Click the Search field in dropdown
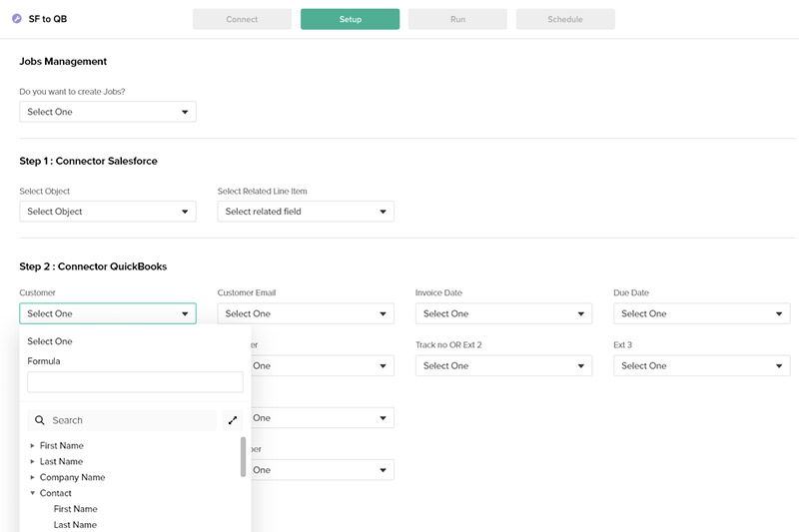This screenshot has width=799, height=532. [x=130, y=421]
